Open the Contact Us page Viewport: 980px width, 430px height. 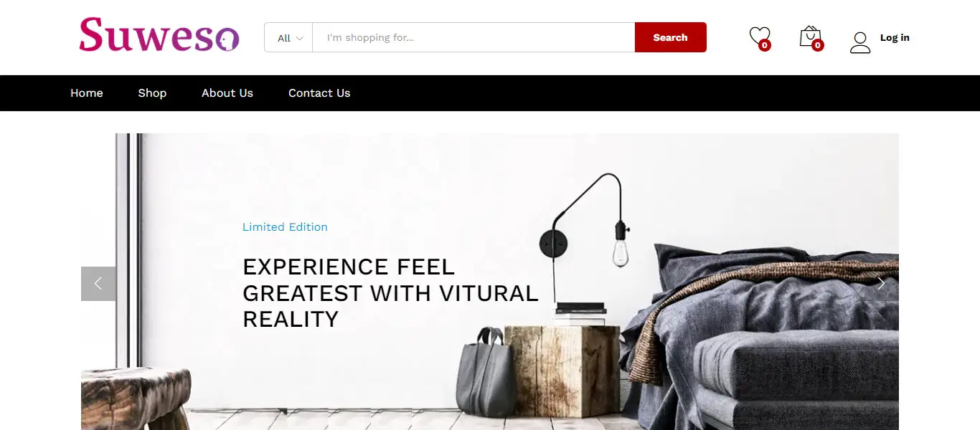click(x=319, y=93)
